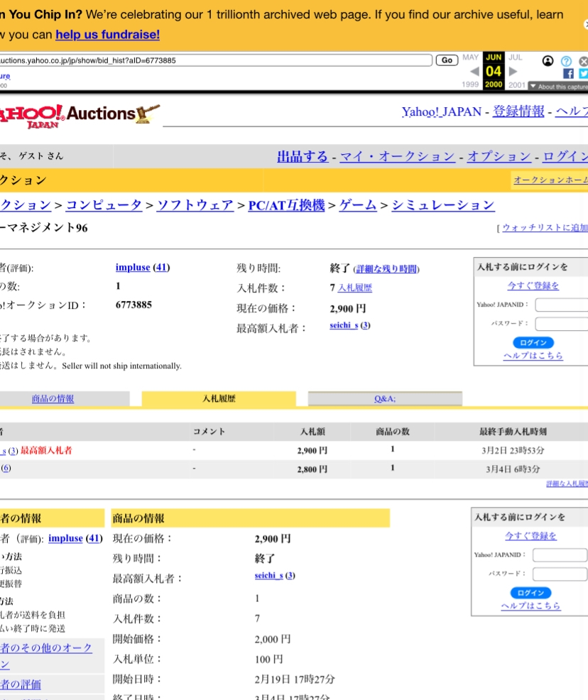Screen dimensions: 588x700
Task: Open 詳細な入札履歴 link below bid table
Action: 567,484
